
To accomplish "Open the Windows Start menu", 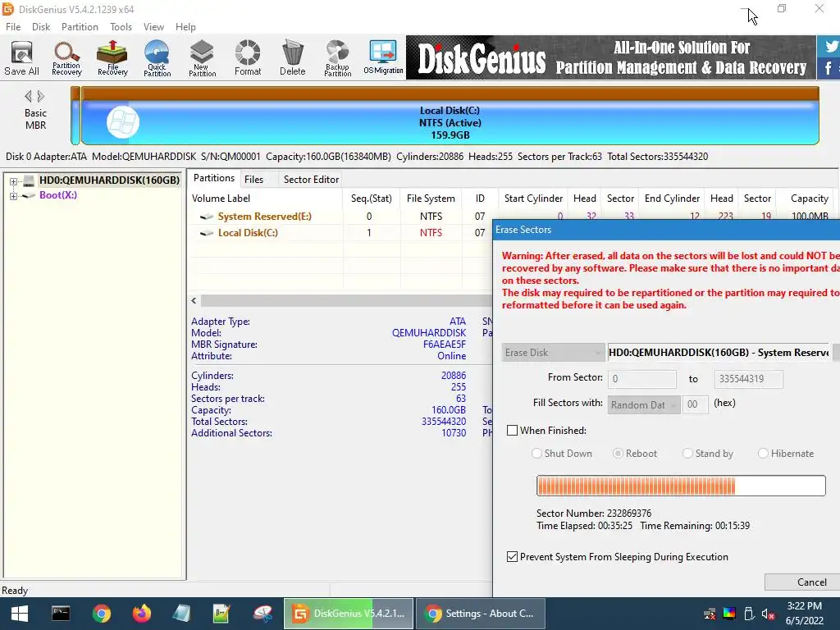I will (20, 614).
